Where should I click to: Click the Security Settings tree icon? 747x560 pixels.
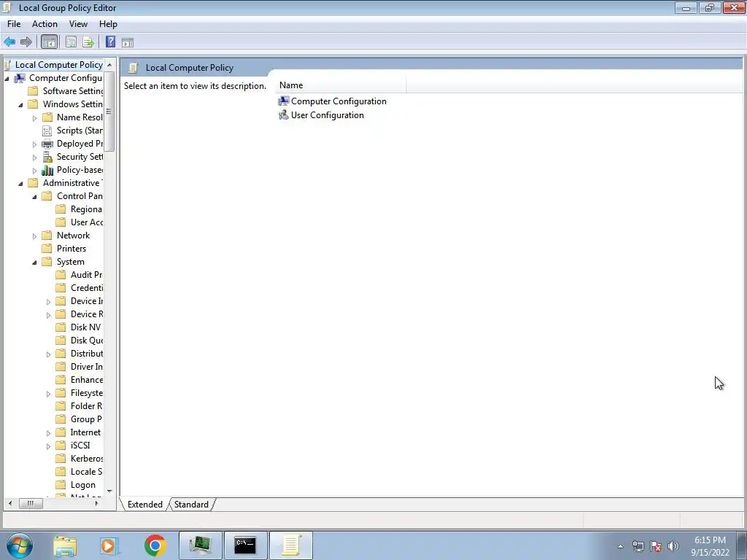47,157
